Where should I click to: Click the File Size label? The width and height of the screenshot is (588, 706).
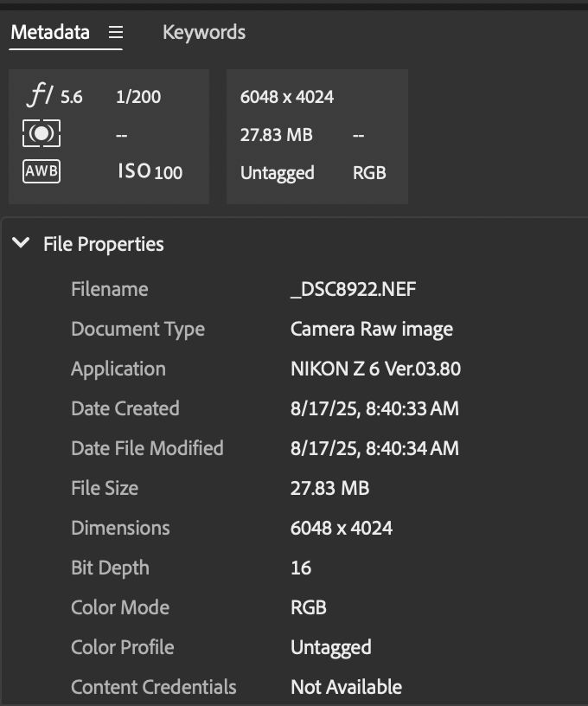pyautogui.click(x=105, y=488)
